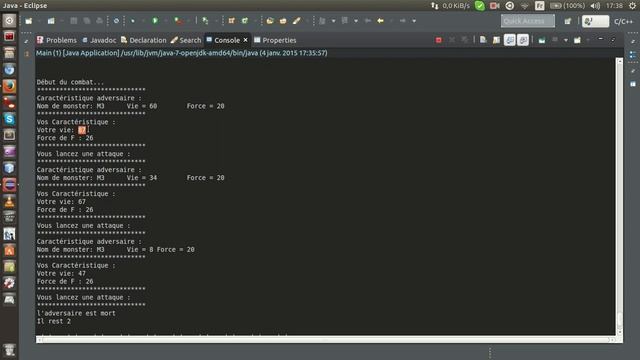Open dropdown next to Next Annotation icon
This screenshot has height=360, width=640.
point(333,21)
